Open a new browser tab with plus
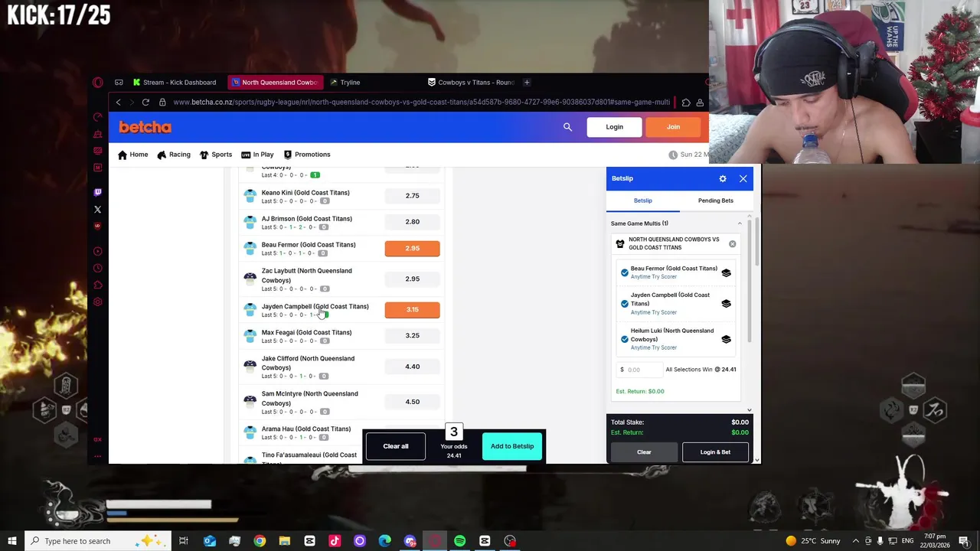 [x=527, y=82]
